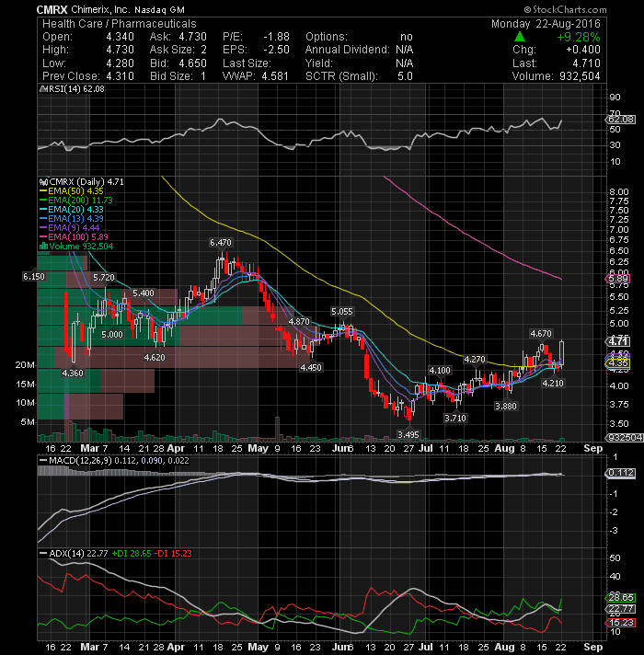Click the +9.28% percent change value
Image resolution: width=644 pixels, height=655 pixels.
pyautogui.click(x=578, y=37)
